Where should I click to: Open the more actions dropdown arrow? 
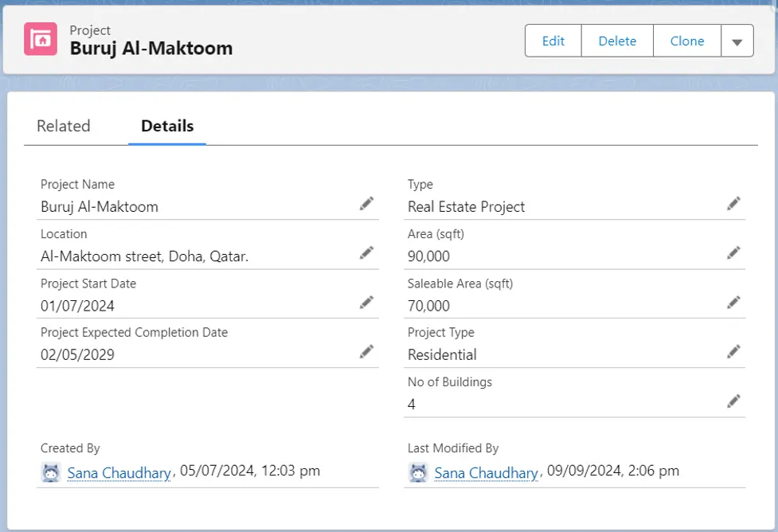(737, 41)
